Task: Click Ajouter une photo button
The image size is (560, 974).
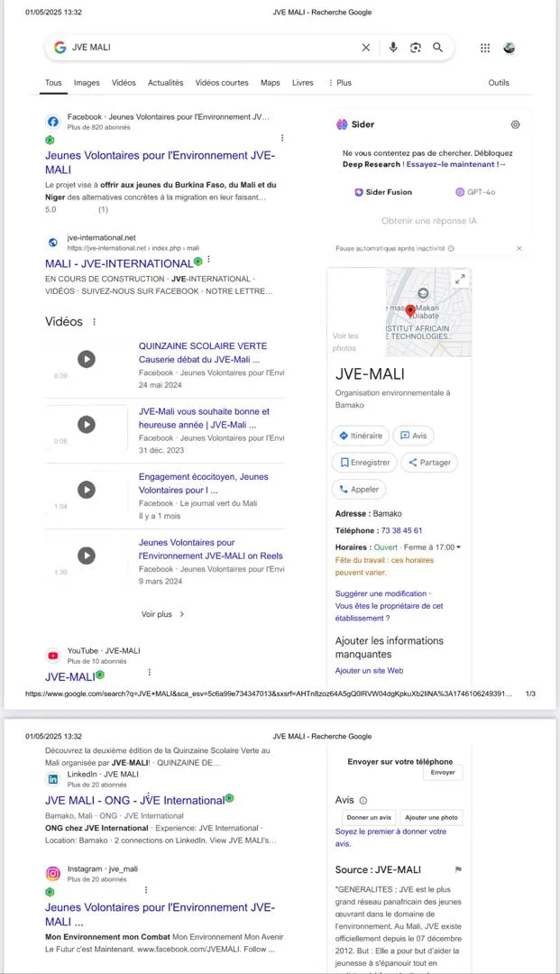Action: coord(431,817)
